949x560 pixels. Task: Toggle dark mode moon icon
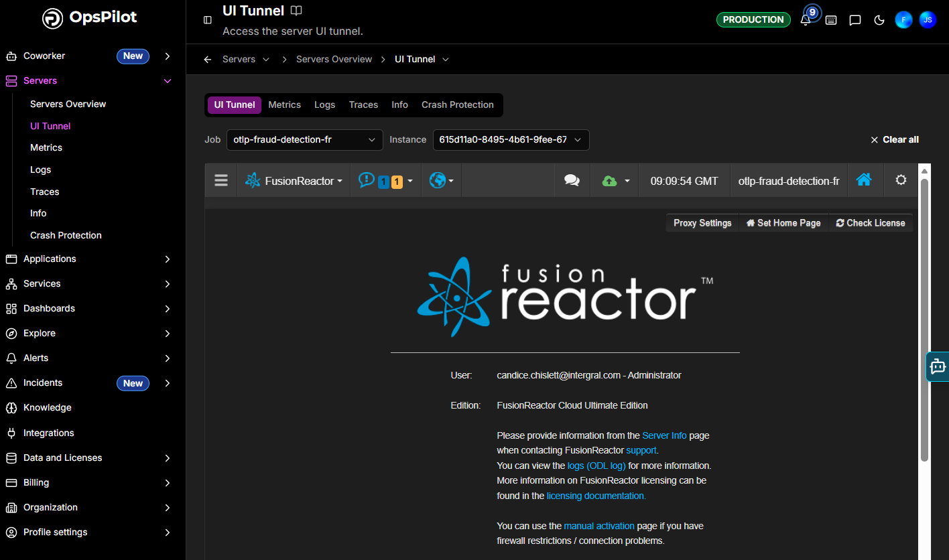(x=879, y=20)
